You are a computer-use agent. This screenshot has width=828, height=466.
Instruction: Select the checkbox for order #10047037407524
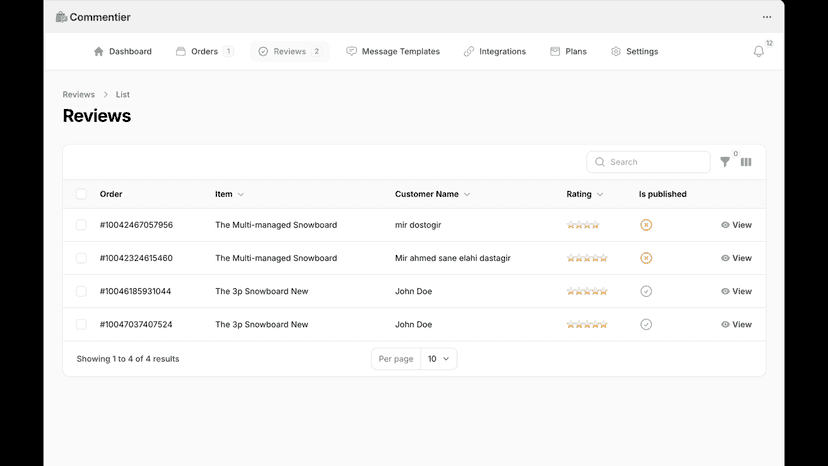pos(81,324)
